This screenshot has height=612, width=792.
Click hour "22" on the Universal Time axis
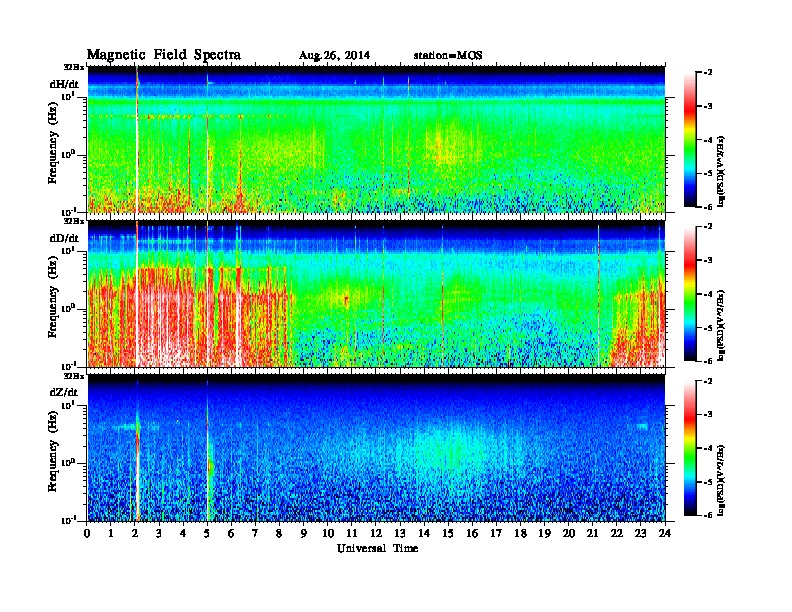tap(617, 533)
